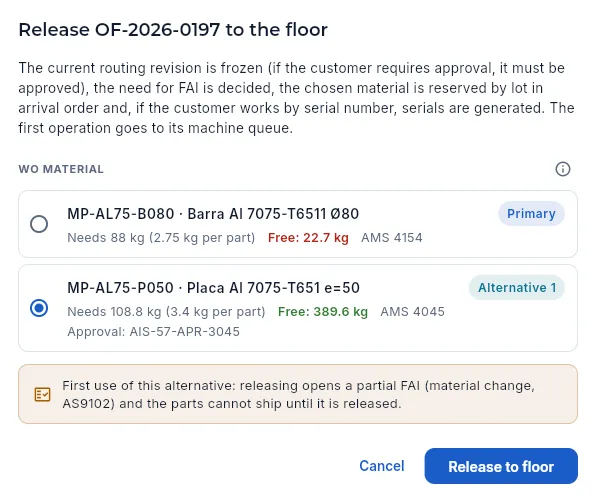
Task: Click the Primary badge
Action: 531,214
